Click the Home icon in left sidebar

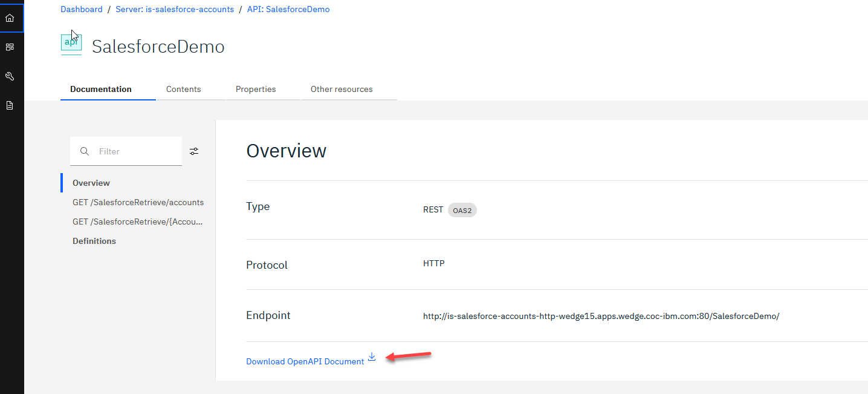10,18
